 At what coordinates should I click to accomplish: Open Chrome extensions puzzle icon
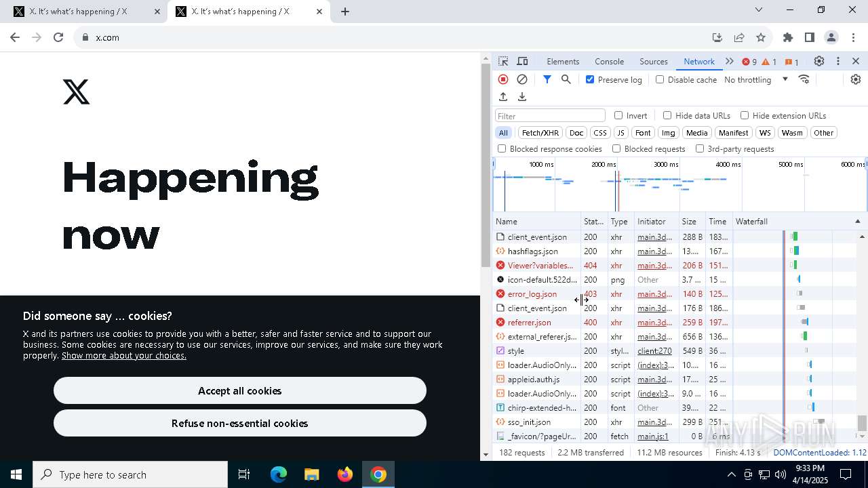[788, 37]
